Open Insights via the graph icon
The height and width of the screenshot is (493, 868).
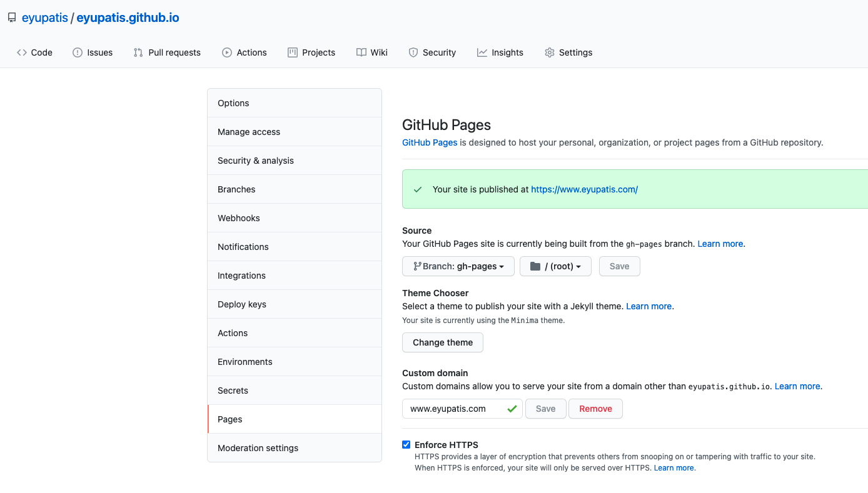(483, 52)
